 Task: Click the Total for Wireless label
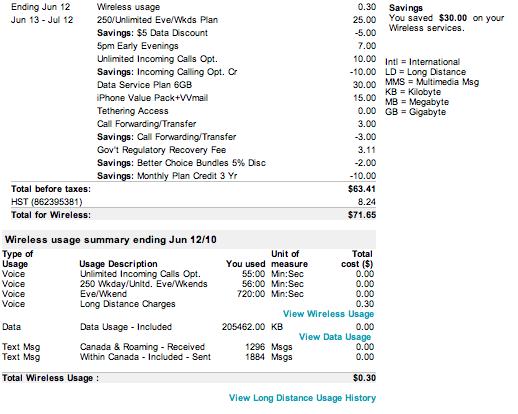(x=51, y=215)
